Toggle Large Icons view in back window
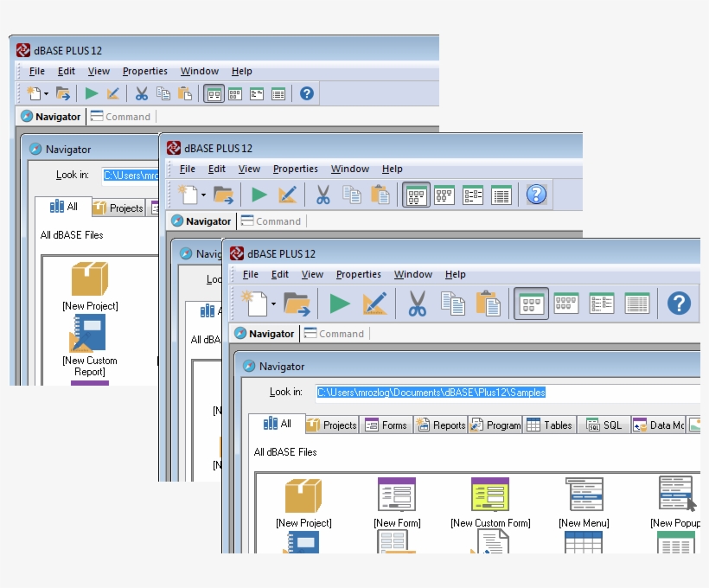The height and width of the screenshot is (588, 709). coord(214,93)
